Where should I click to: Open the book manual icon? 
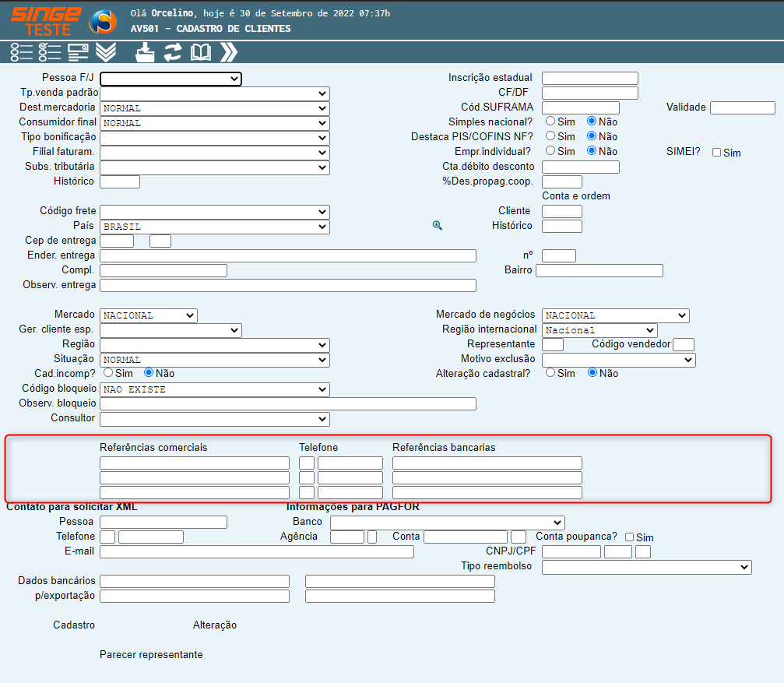point(201,52)
